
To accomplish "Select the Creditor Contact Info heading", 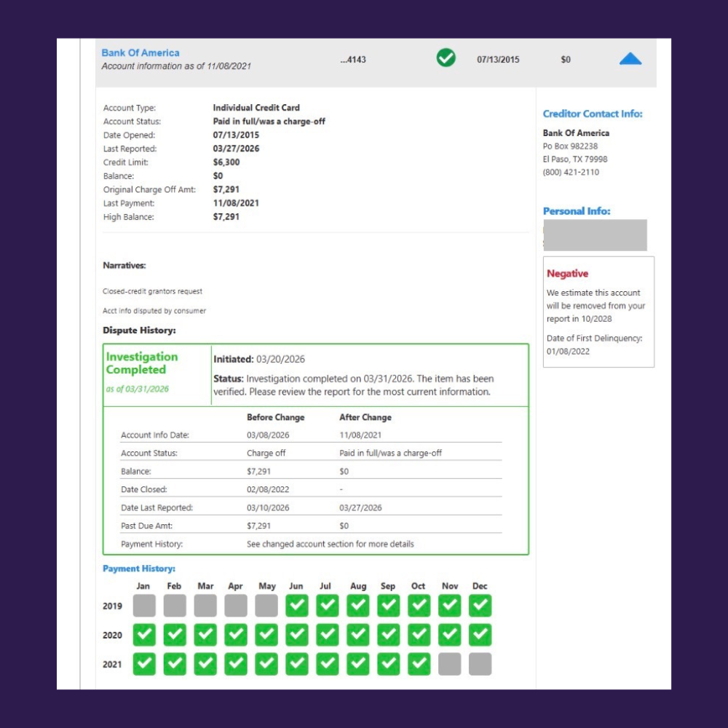I will pyautogui.click(x=593, y=114).
